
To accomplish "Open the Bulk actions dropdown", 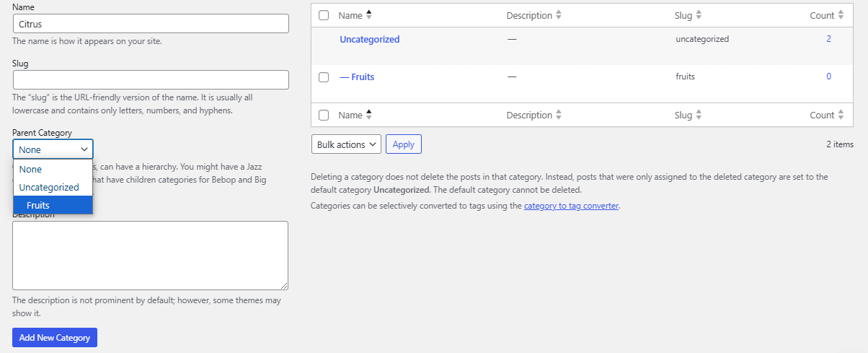I will point(346,144).
